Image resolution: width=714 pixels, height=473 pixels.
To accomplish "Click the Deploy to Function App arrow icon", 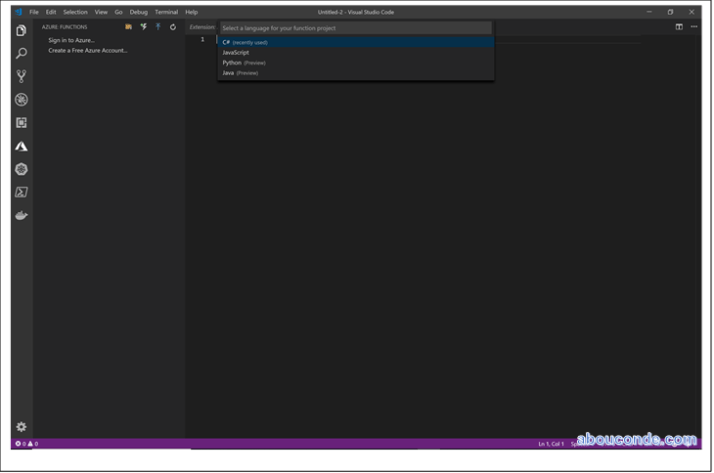I will (x=157, y=27).
